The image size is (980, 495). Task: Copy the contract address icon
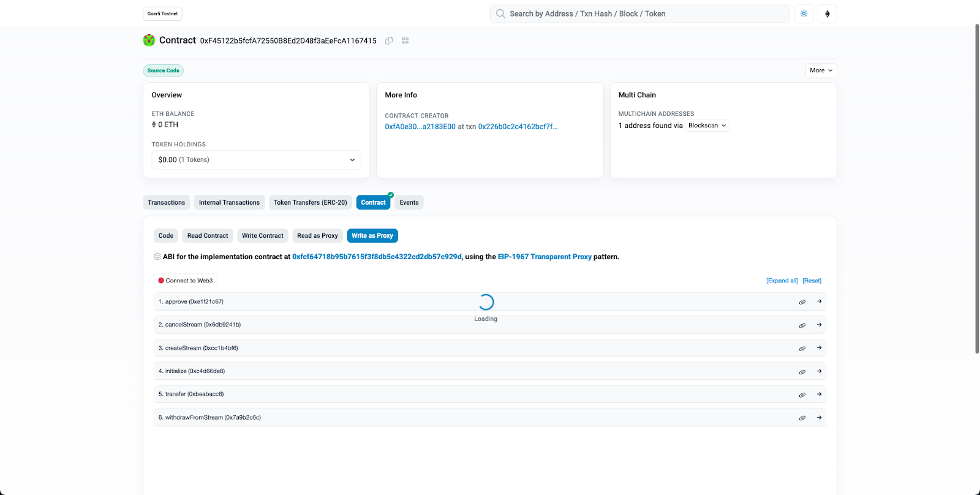(389, 40)
